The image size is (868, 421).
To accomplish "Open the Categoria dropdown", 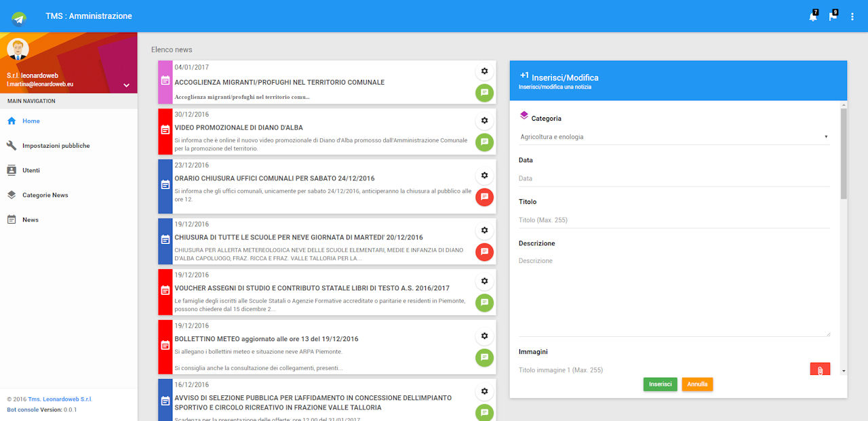I will tap(673, 137).
